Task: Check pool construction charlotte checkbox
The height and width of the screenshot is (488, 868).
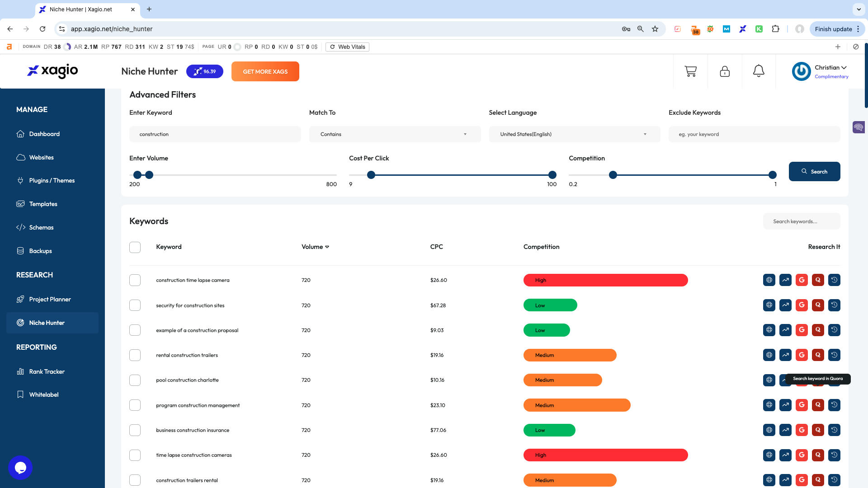Action: pos(135,380)
